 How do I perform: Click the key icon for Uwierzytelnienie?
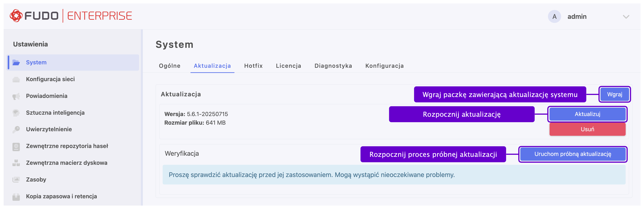[x=16, y=129]
